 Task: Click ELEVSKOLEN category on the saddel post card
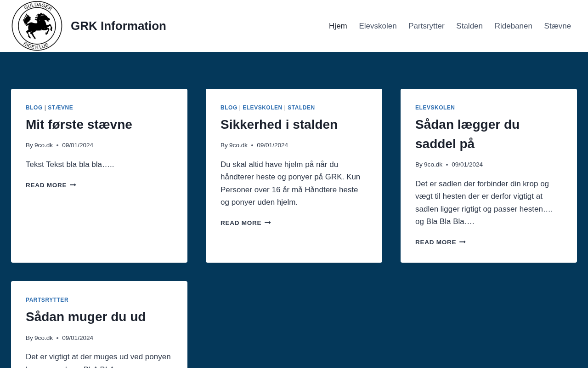[435, 108]
